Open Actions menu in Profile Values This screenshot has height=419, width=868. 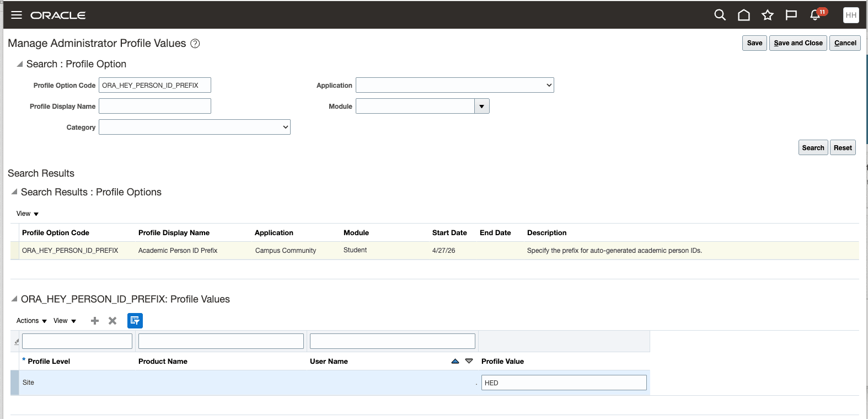pos(31,321)
